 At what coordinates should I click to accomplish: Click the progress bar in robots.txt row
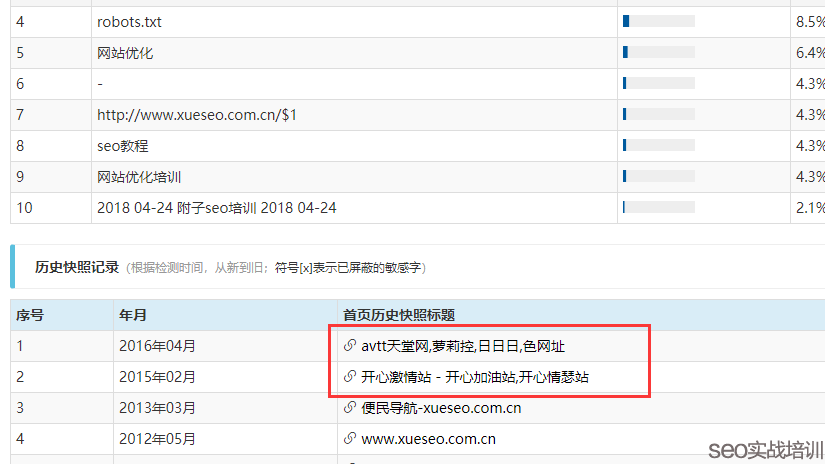pos(658,21)
